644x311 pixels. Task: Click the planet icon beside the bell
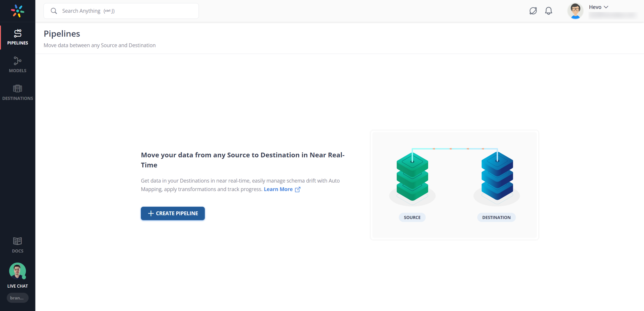pos(533,11)
